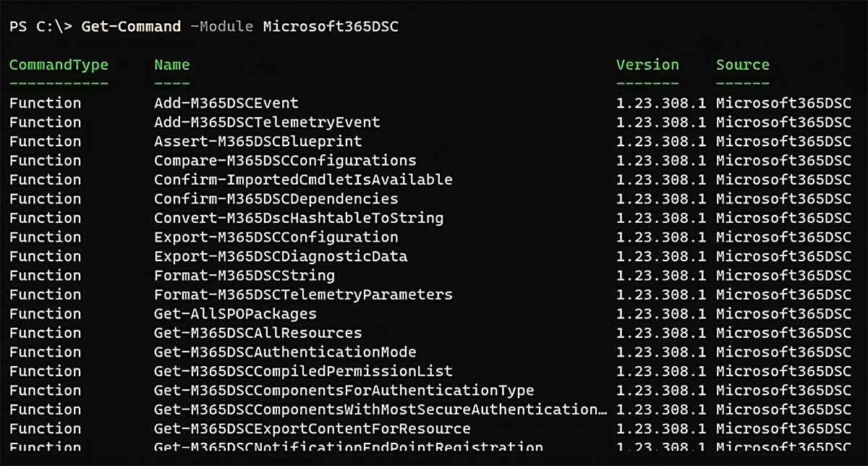This screenshot has height=466, width=868.
Task: Click the Get-M365DSCExportContentForResource function name
Action: point(312,428)
